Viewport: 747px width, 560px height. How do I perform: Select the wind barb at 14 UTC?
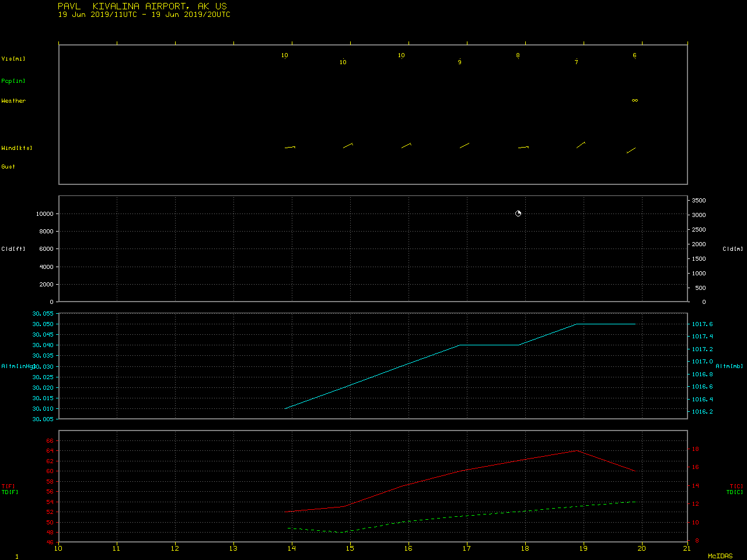pyautogui.click(x=290, y=147)
